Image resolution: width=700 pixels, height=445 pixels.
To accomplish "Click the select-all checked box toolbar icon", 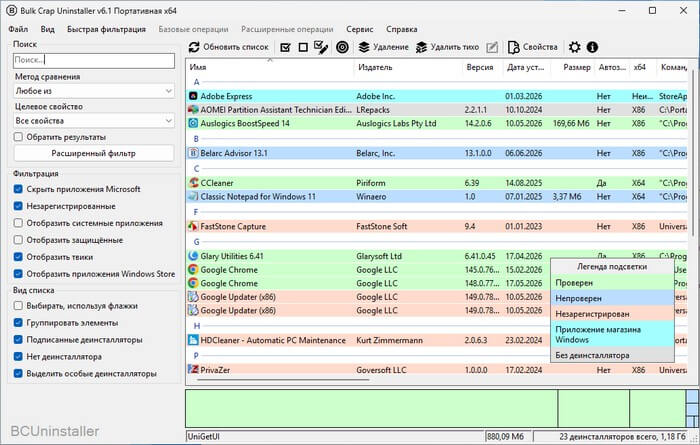I will 285,47.
